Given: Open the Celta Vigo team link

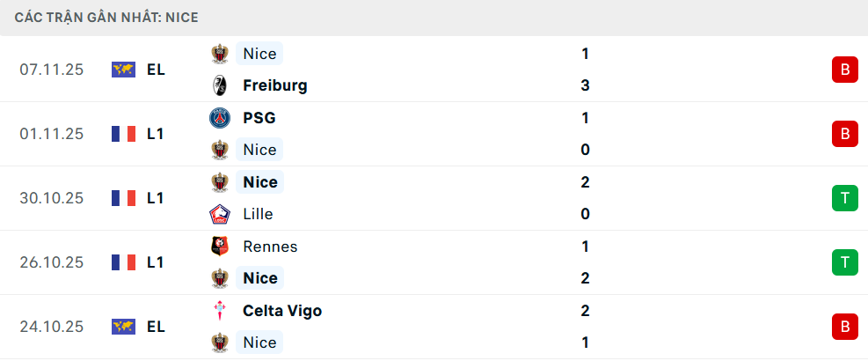Looking at the screenshot, I should pyautogui.click(x=281, y=311).
